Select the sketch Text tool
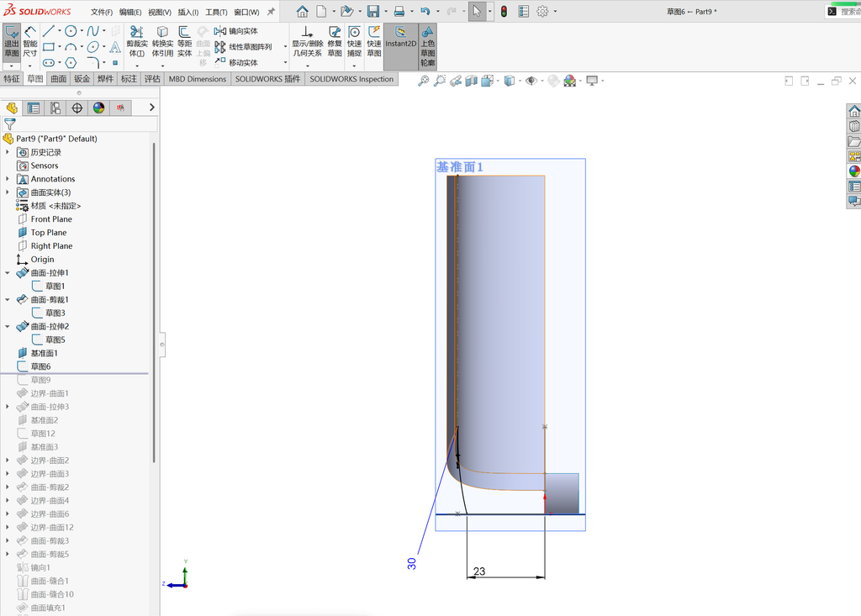 115,47
